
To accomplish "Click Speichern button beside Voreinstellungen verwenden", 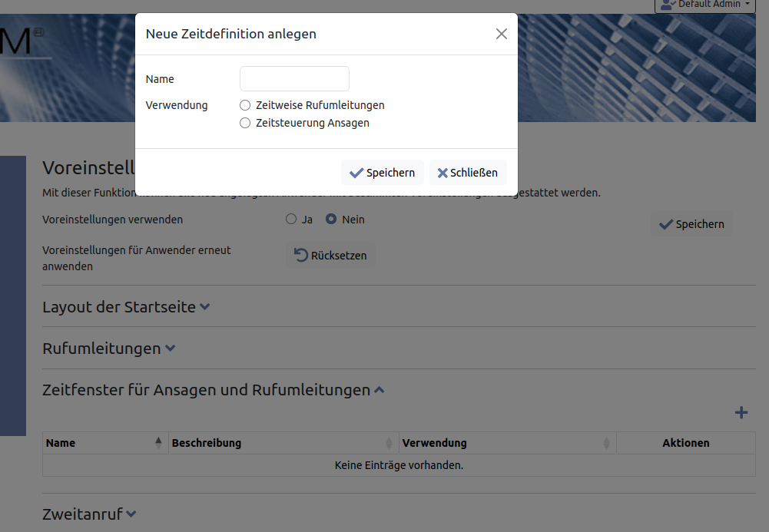I will 691,224.
